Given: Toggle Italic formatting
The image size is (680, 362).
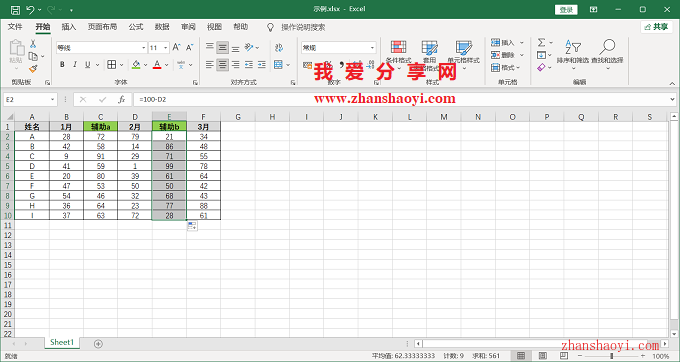Looking at the screenshot, I should pyautogui.click(x=75, y=65).
